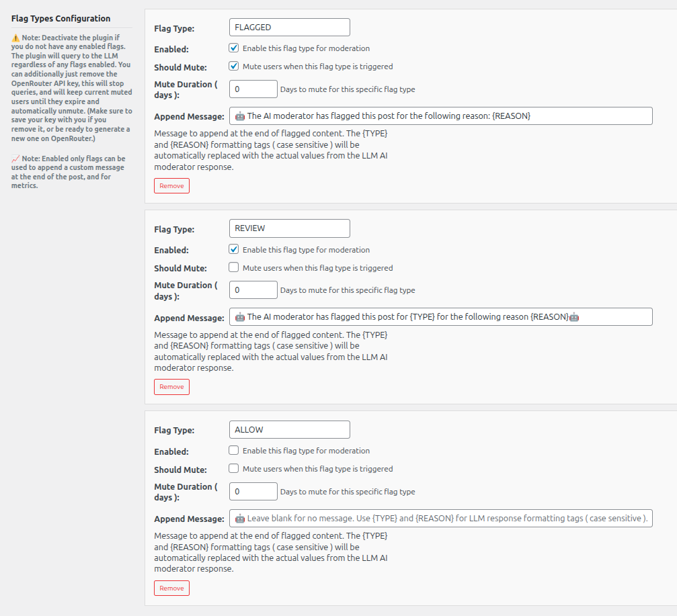Click the robot emoji starting REVIEW's append message
The image size is (677, 616).
pyautogui.click(x=239, y=316)
